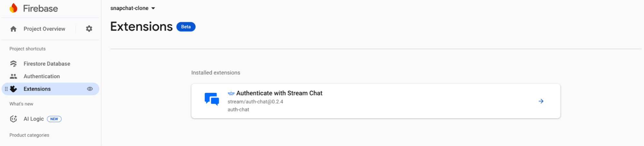Click the Authentication people icon
644x146 pixels.
click(x=14, y=76)
